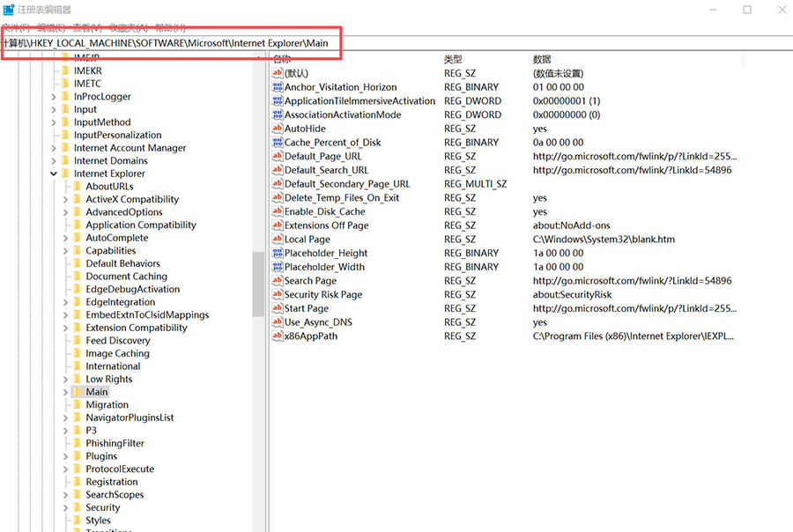The image size is (793, 532).
Task: Click the string icon for Default_Page_URL
Action: coord(278,156)
